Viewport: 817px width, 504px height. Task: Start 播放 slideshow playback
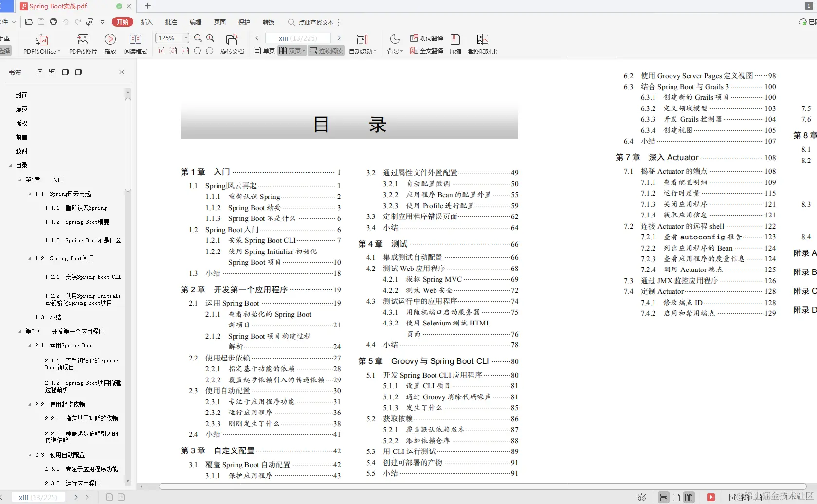[110, 44]
